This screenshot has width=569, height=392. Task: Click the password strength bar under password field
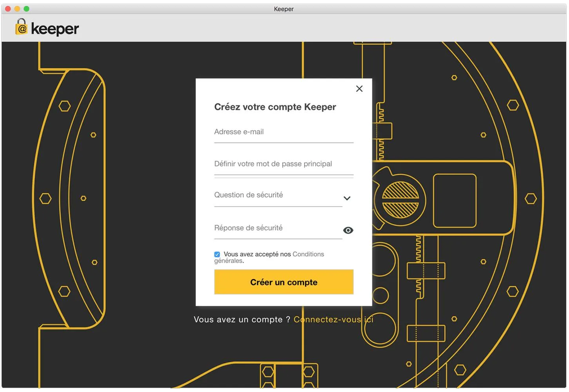coord(284,178)
